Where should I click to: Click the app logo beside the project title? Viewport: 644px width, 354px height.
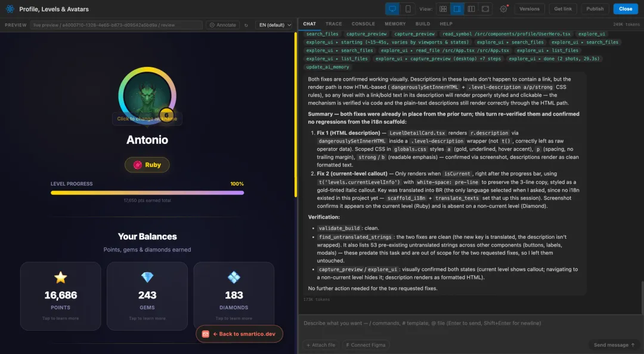10,8
